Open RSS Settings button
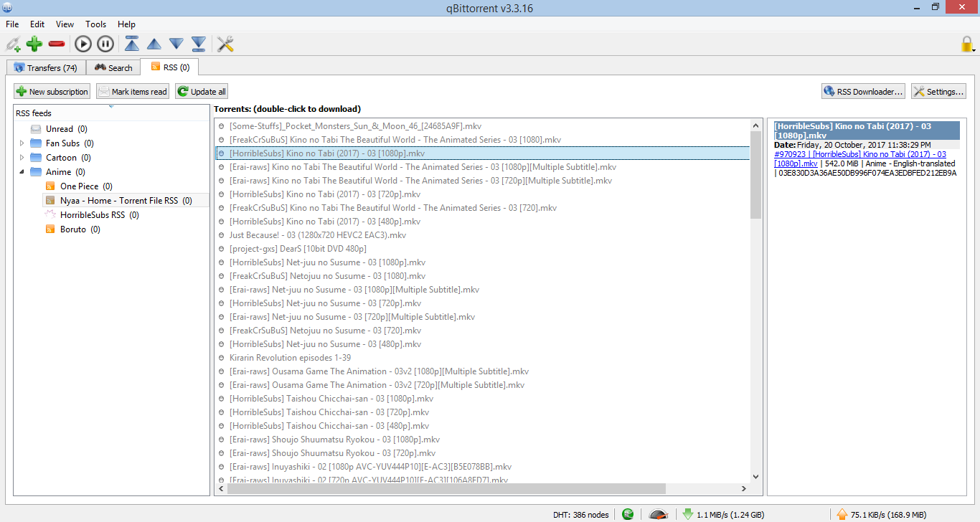The image size is (980, 522). [x=938, y=92]
